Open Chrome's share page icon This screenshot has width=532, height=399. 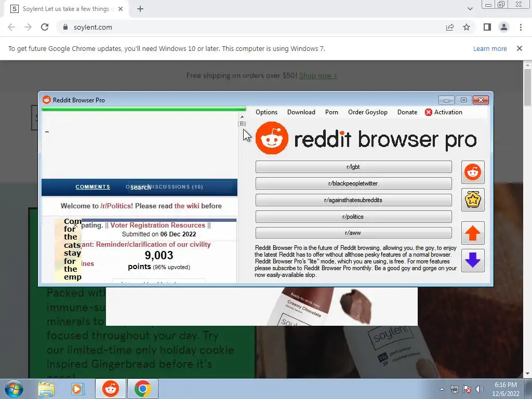coord(450,27)
